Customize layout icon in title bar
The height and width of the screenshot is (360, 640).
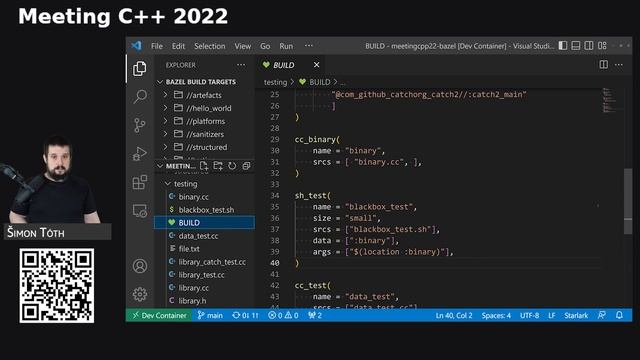602,46
